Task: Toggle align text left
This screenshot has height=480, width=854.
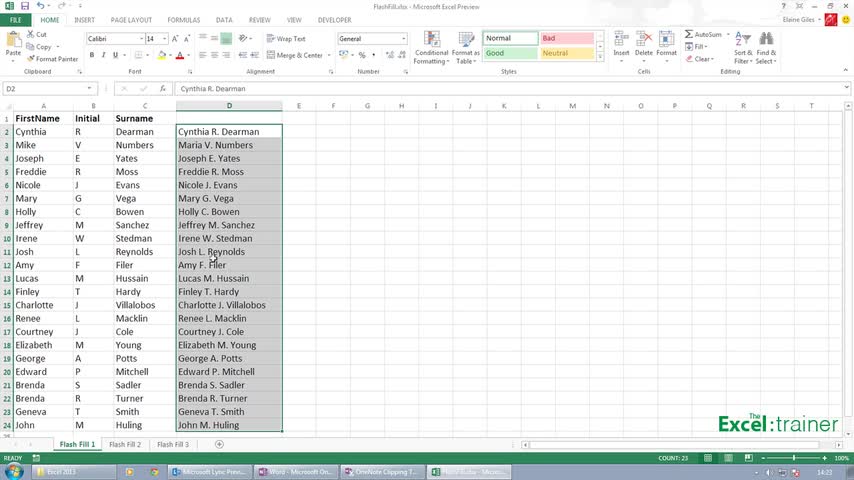Action: (203, 55)
